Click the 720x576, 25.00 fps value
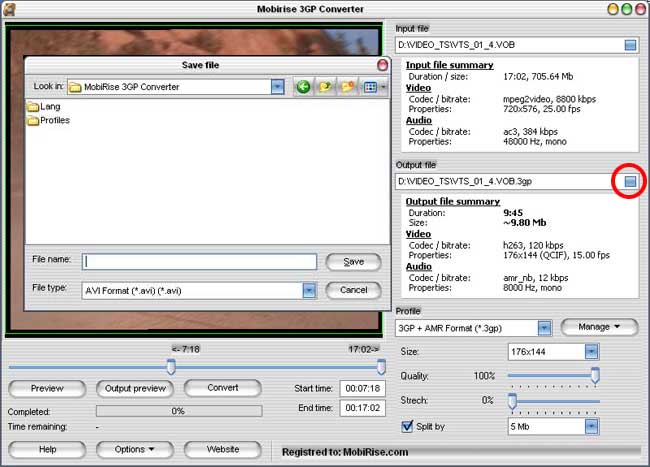The height and width of the screenshot is (467, 650). pos(541,109)
